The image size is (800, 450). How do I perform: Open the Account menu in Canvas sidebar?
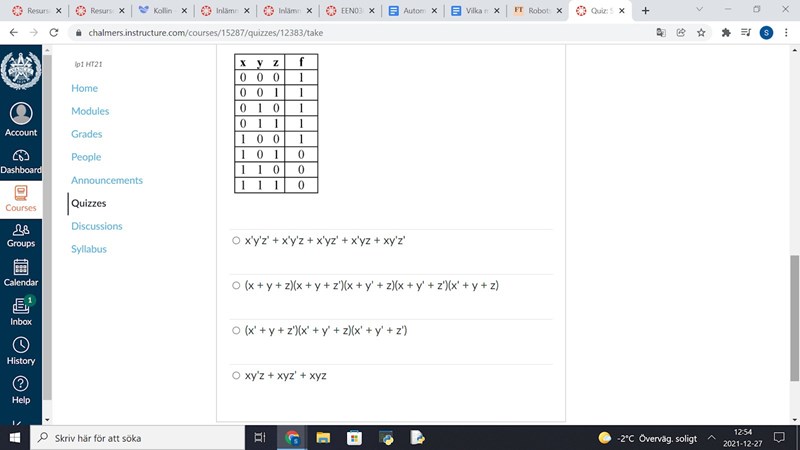20,120
